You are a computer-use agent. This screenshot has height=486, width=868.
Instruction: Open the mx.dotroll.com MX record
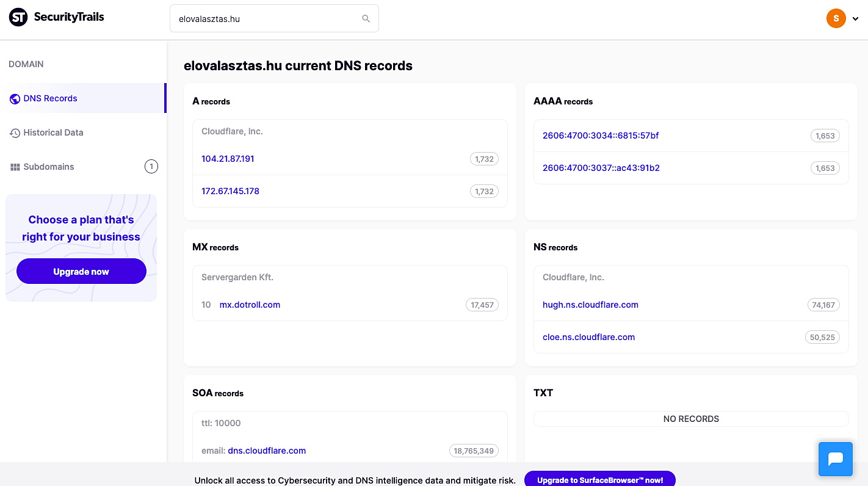[x=250, y=305]
